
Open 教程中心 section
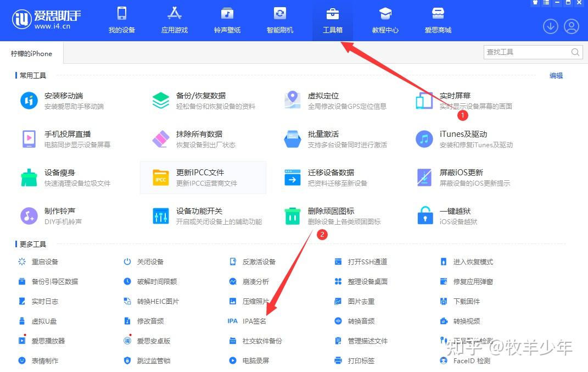(385, 20)
